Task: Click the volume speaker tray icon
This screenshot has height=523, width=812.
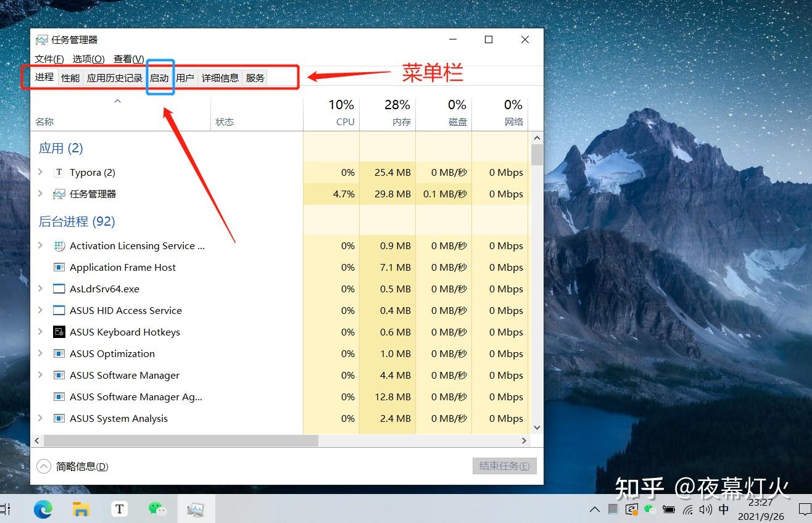Action: 706,509
